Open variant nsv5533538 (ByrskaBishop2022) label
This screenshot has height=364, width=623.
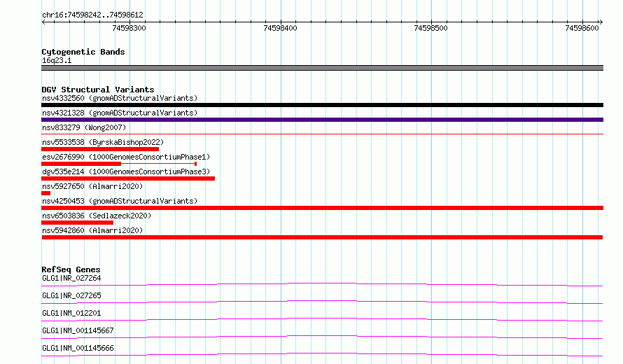tap(103, 142)
